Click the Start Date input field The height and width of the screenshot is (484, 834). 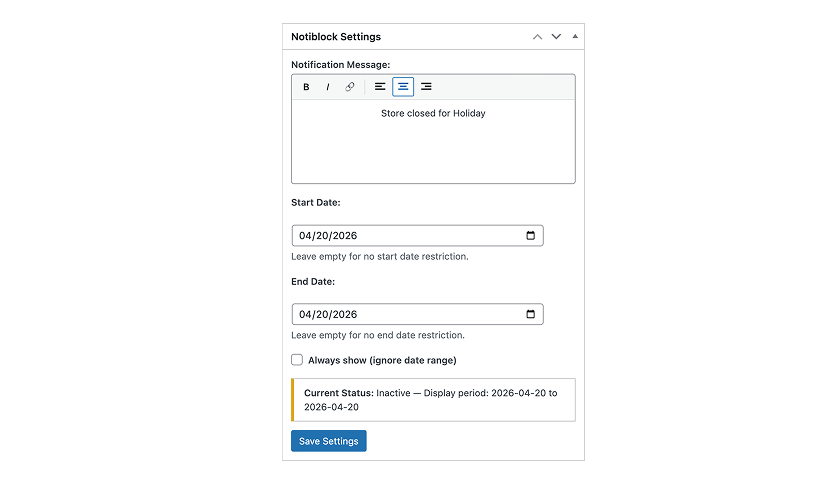(x=418, y=236)
